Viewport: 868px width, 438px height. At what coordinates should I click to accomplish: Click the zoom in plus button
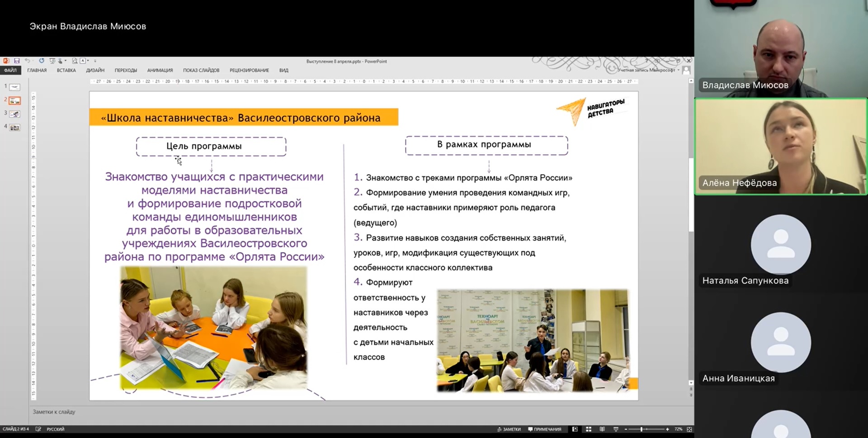[x=667, y=429]
